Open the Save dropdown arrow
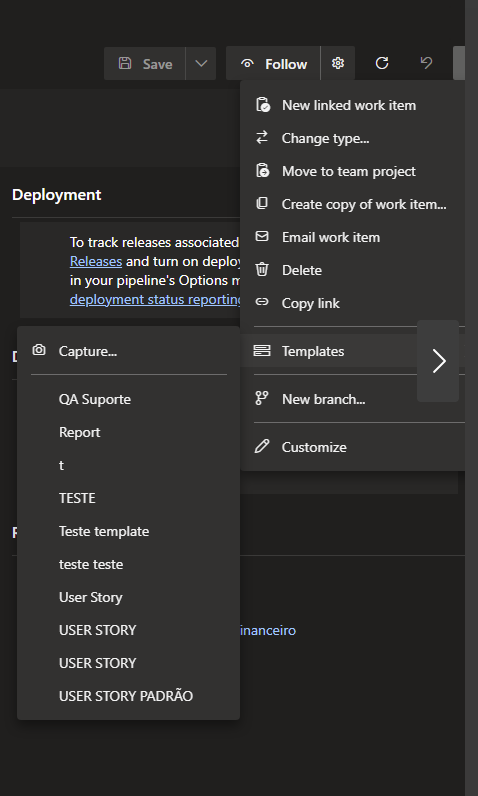The height and width of the screenshot is (796, 478). point(201,63)
